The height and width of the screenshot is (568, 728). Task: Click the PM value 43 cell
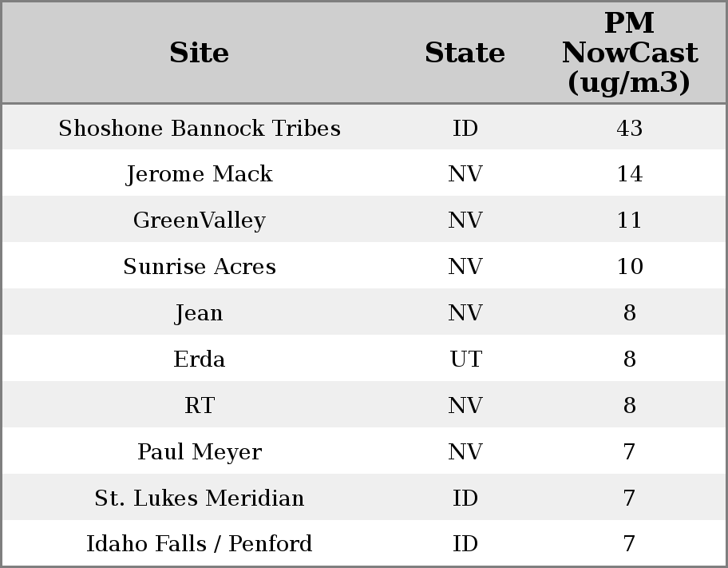(x=629, y=129)
